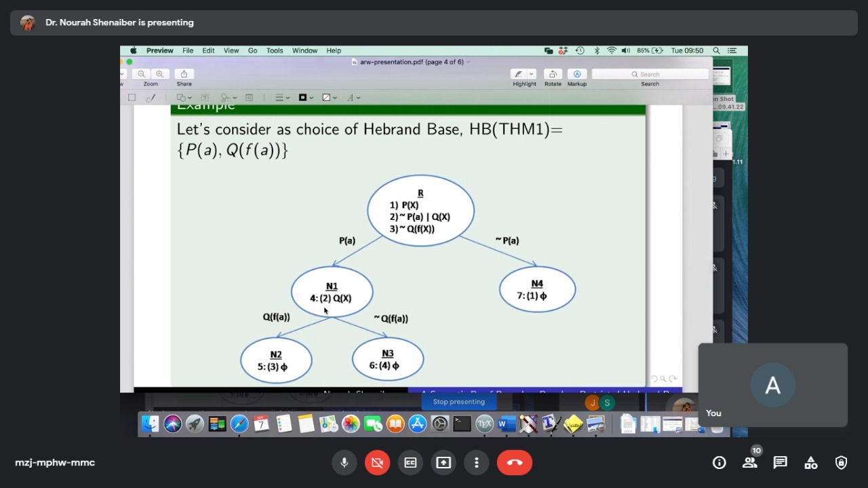
Task: Click the present screen button
Action: (443, 463)
